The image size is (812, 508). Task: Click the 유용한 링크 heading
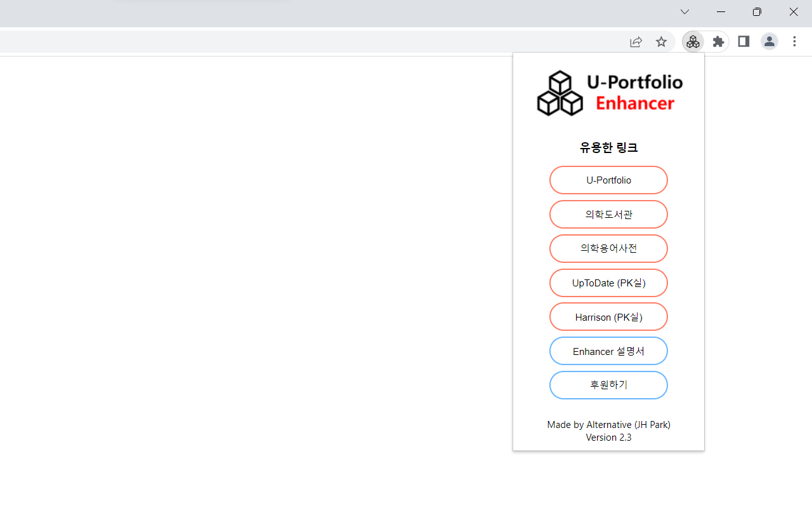pos(608,148)
